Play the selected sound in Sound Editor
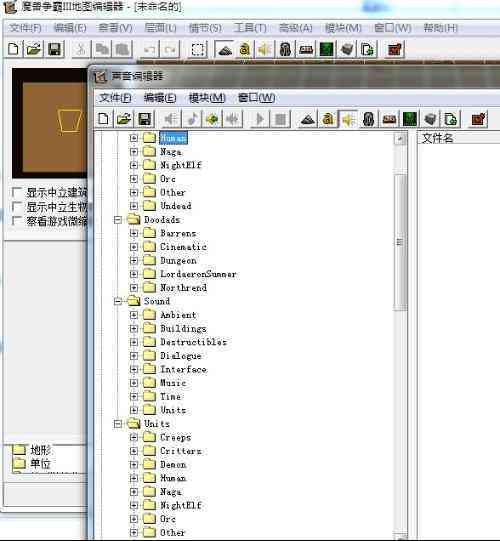This screenshot has width=500, height=541. (260, 119)
